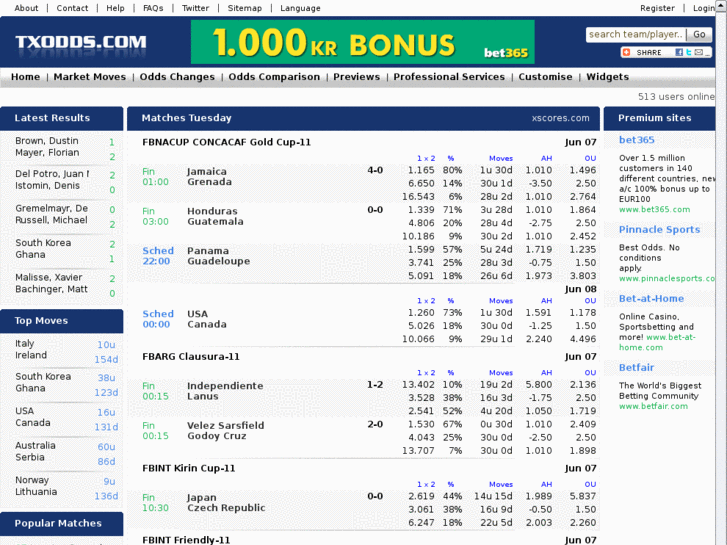Click the Go search button
This screenshot has width=727, height=545.
[699, 34]
